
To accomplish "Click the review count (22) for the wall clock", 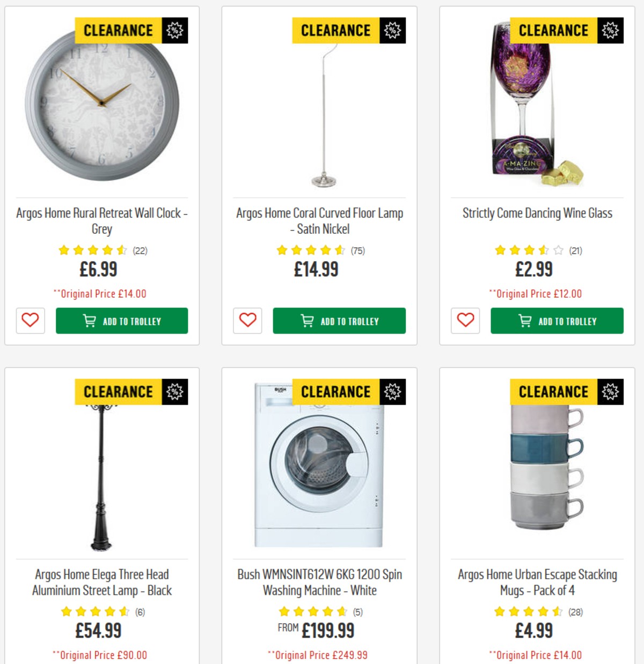I will coord(138,249).
